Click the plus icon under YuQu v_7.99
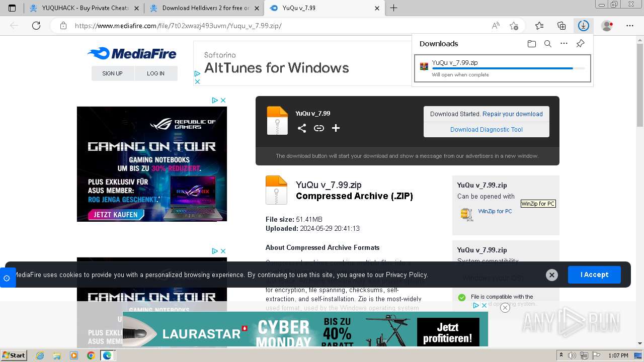The height and width of the screenshot is (362, 644). [x=336, y=128]
